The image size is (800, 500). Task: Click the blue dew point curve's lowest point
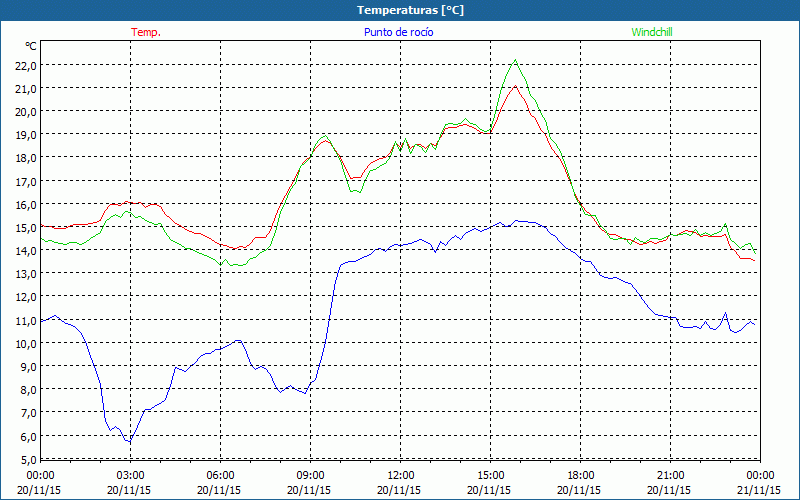[x=128, y=441]
